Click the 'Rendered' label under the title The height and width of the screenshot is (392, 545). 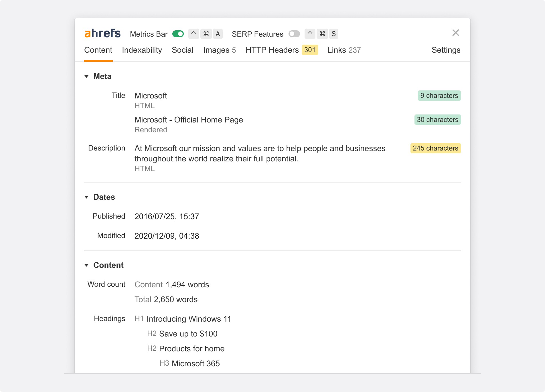pyautogui.click(x=151, y=130)
